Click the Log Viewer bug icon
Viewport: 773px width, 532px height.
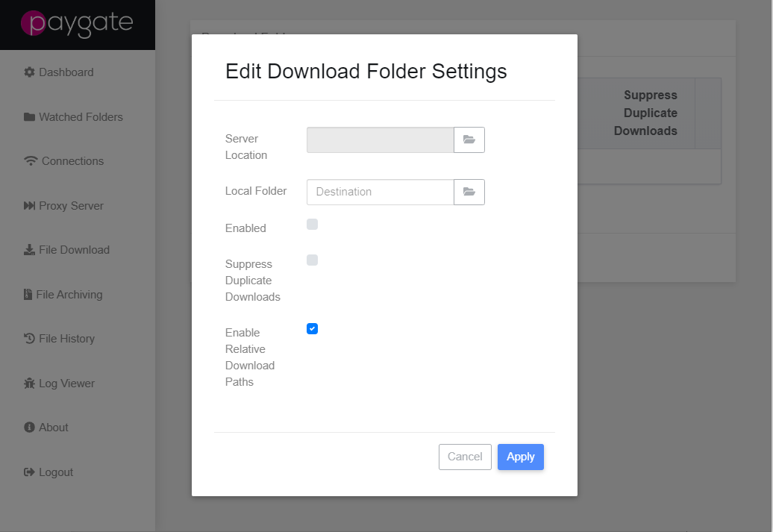point(30,383)
